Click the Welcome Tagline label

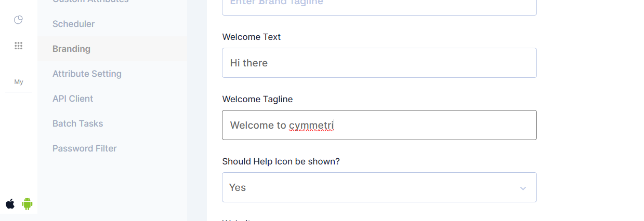click(257, 99)
